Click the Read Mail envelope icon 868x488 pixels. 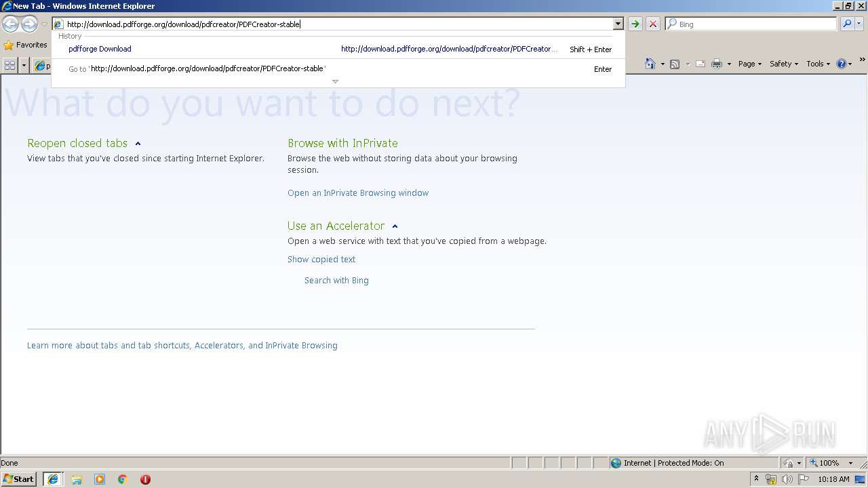click(701, 64)
